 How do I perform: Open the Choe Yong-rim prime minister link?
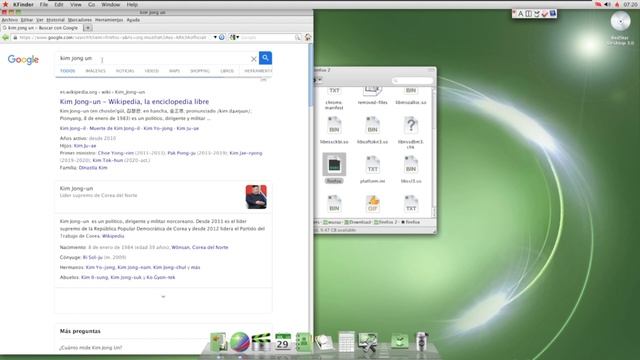tap(116, 153)
